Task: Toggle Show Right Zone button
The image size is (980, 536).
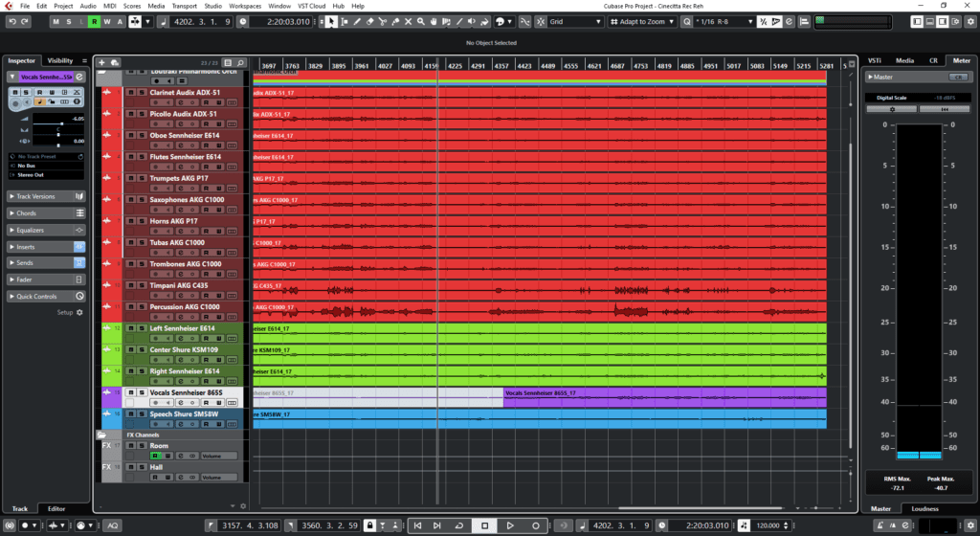Action: [x=943, y=21]
